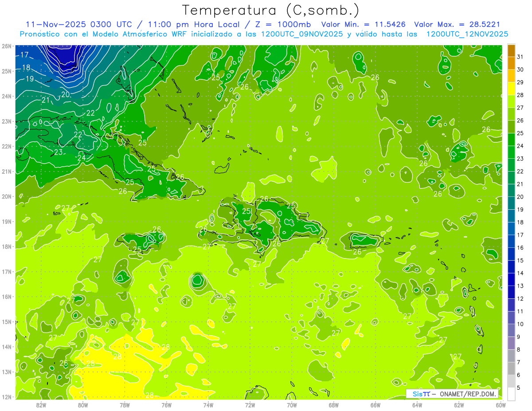Click the 64W longitude axis label
This screenshot has width=532, height=411.
click(x=417, y=405)
